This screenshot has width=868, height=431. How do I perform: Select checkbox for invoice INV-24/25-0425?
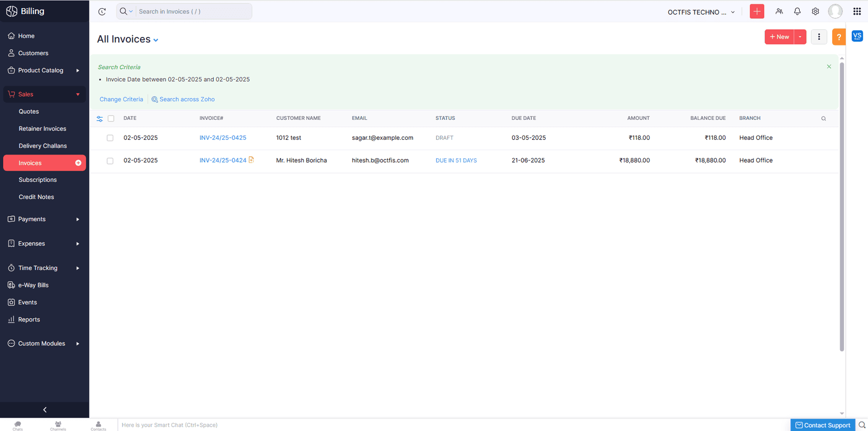click(110, 138)
